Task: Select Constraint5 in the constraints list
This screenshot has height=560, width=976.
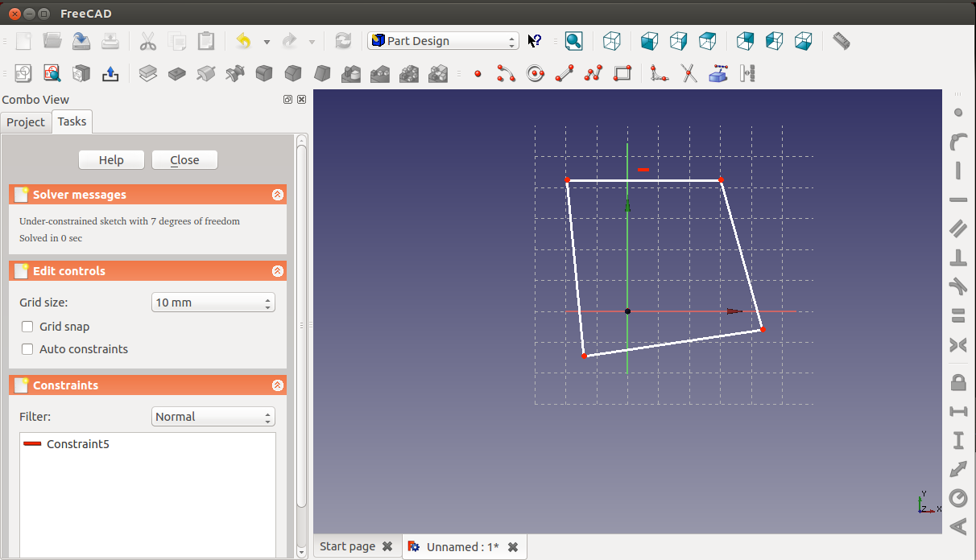Action: pyautogui.click(x=77, y=444)
